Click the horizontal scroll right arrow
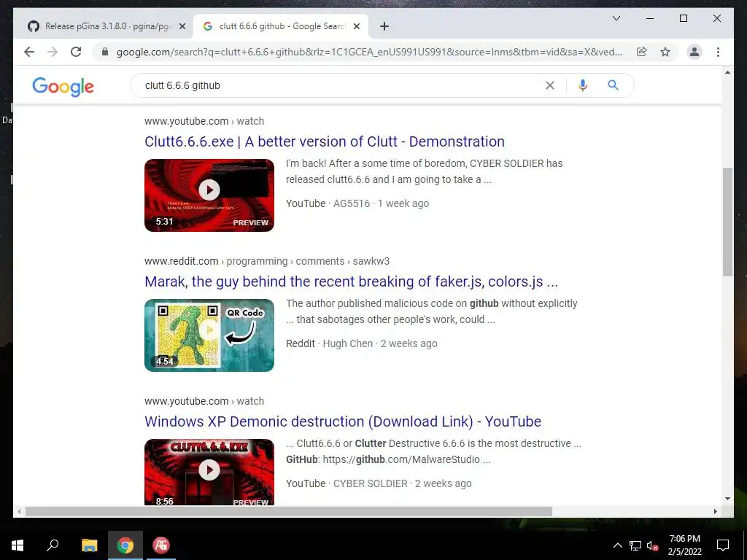This screenshot has width=747, height=560. point(715,511)
